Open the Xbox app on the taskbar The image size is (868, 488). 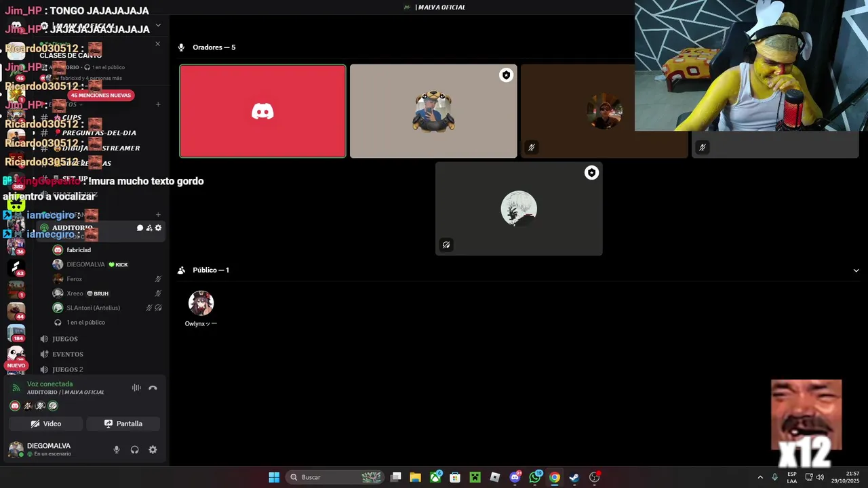pos(435,477)
